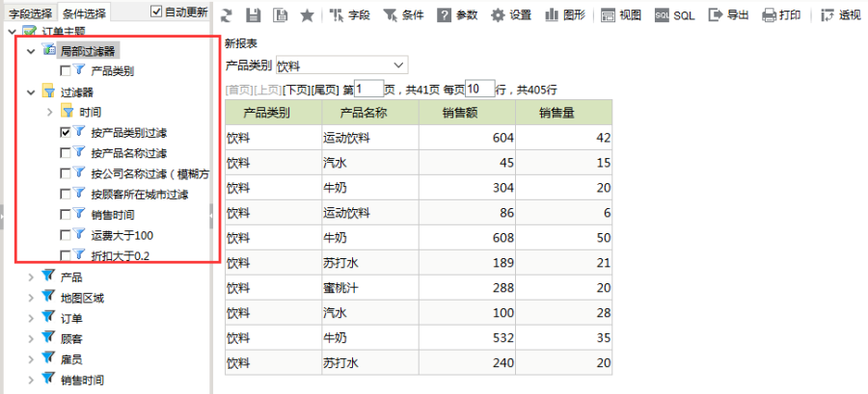Check the 折扣大于0.2 checkbox

[65, 255]
